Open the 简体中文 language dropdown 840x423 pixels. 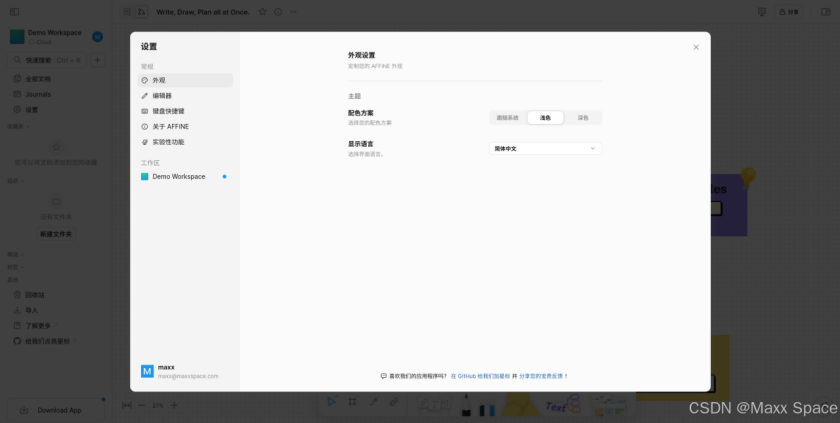coord(545,148)
